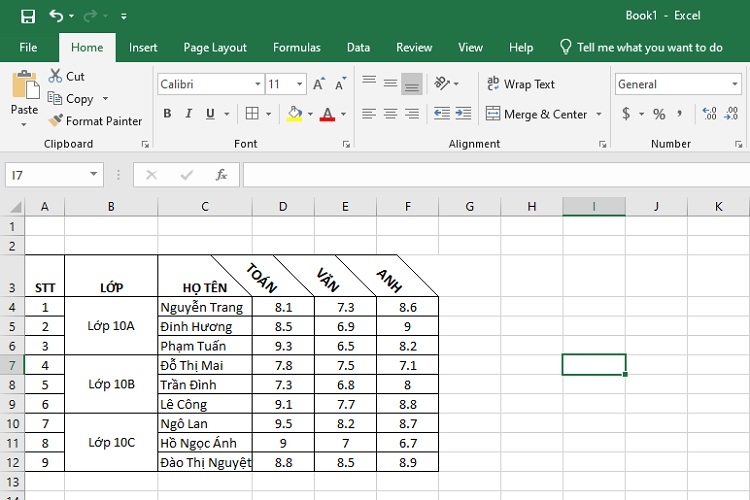Viewport: 750px width, 500px height.
Task: Click Accounting dollar format icon
Action: click(x=626, y=114)
